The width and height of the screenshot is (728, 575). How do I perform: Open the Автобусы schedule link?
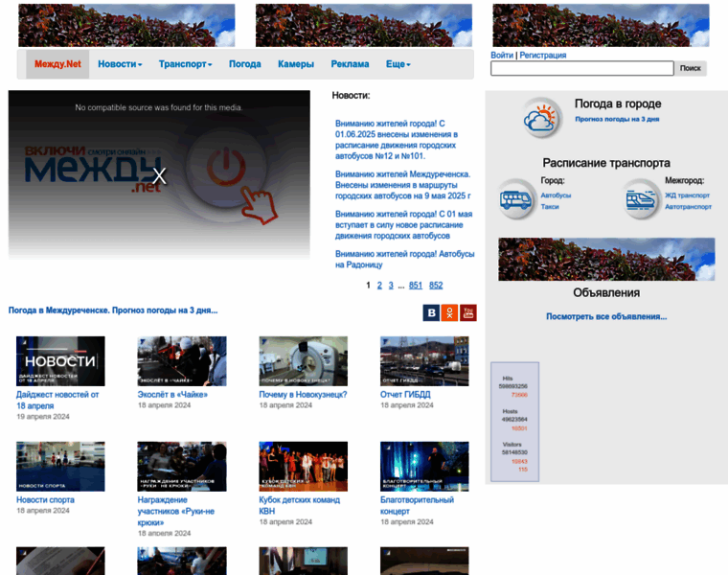(x=556, y=195)
